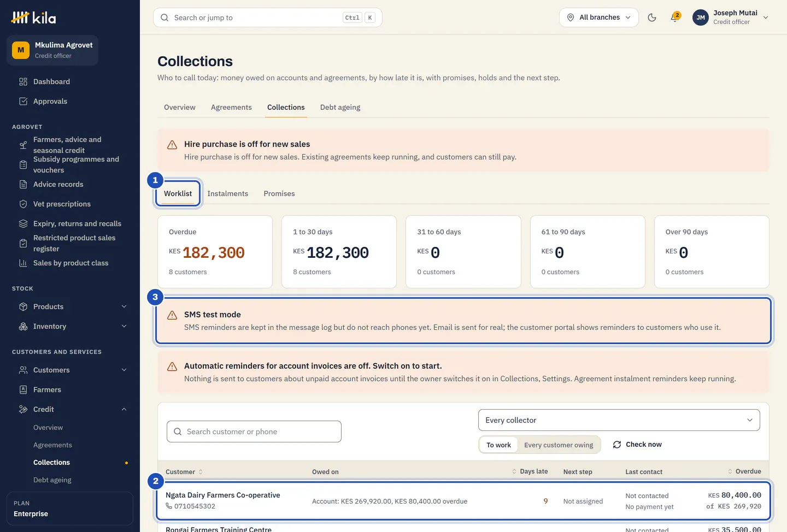Expand the Products menu chevron
The height and width of the screenshot is (532, 787).
pos(124,307)
